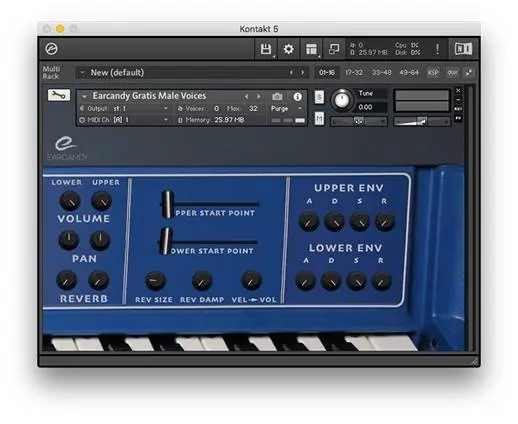Screen dimensions: 518x424
Task: Click the Lower Env Release (R) knob
Action: 382,281
